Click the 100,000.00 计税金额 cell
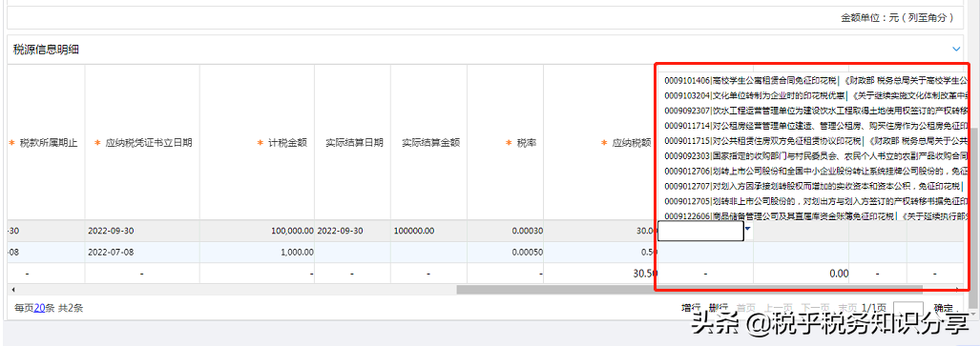Screen dimensions: 980x346 258,231
